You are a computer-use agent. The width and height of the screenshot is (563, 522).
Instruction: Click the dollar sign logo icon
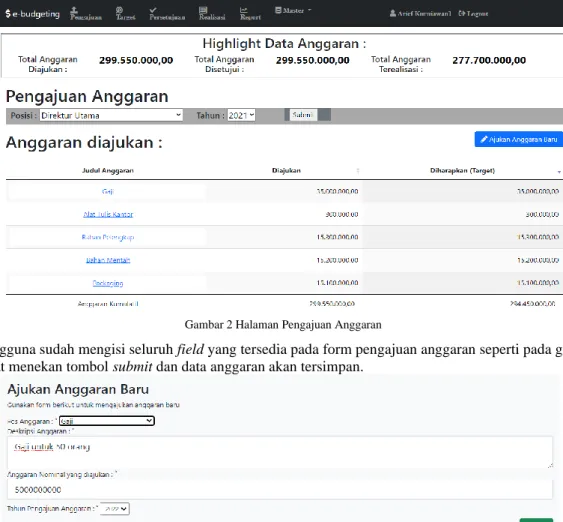coord(8,14)
